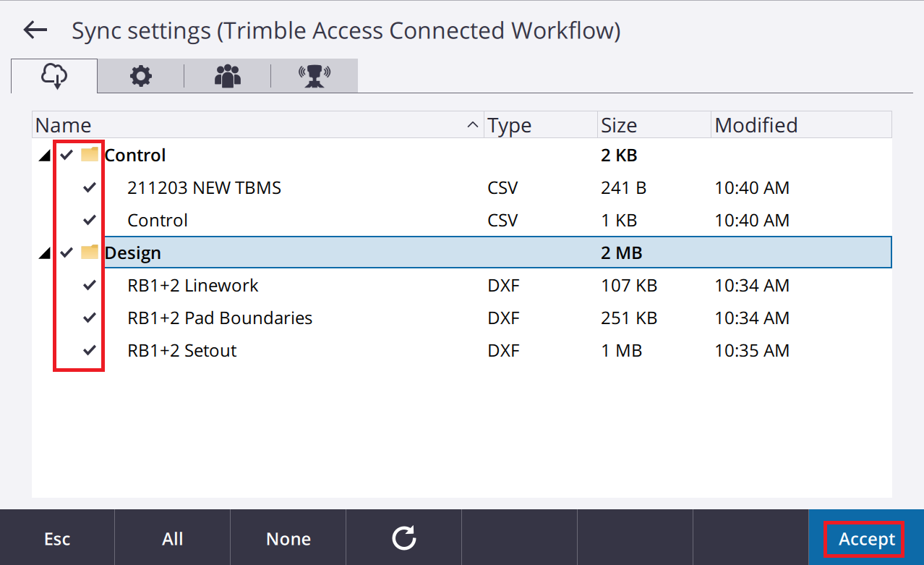Click the All softkey to select everything
This screenshot has width=924, height=565.
click(172, 538)
